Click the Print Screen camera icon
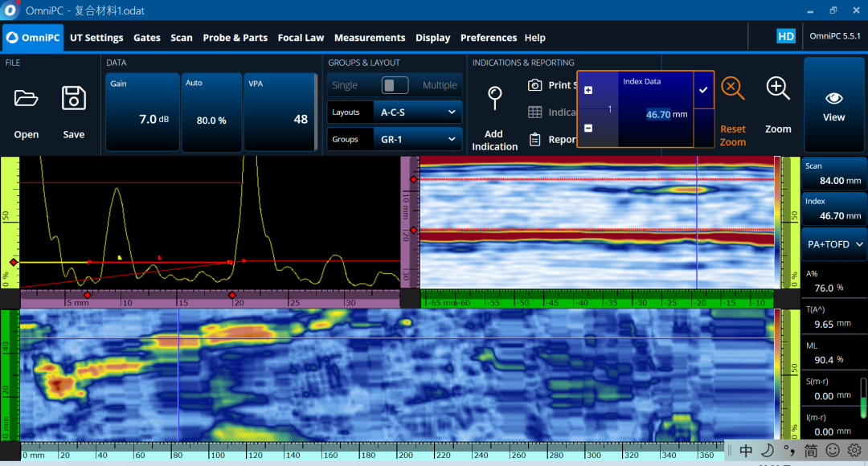This screenshot has width=868, height=466. tap(534, 84)
